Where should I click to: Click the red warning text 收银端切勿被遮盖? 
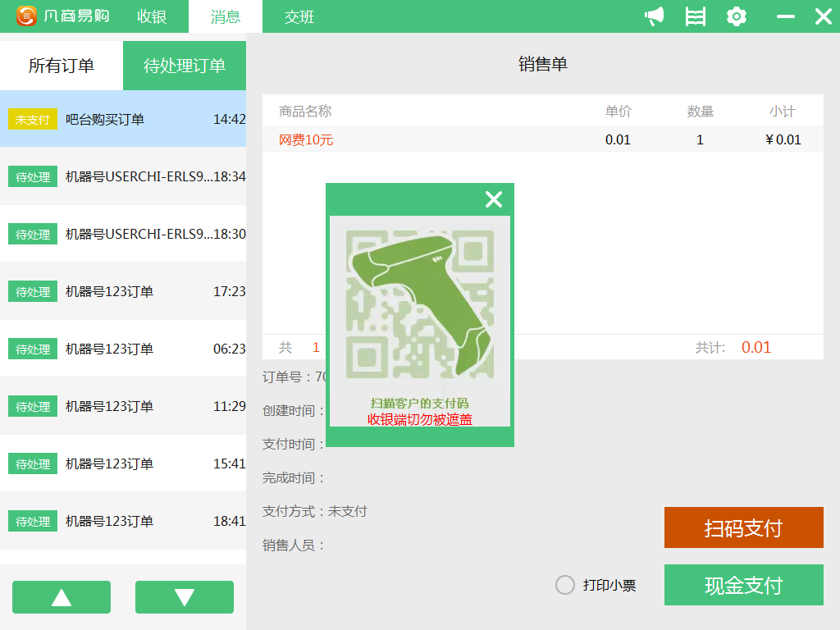click(420, 419)
